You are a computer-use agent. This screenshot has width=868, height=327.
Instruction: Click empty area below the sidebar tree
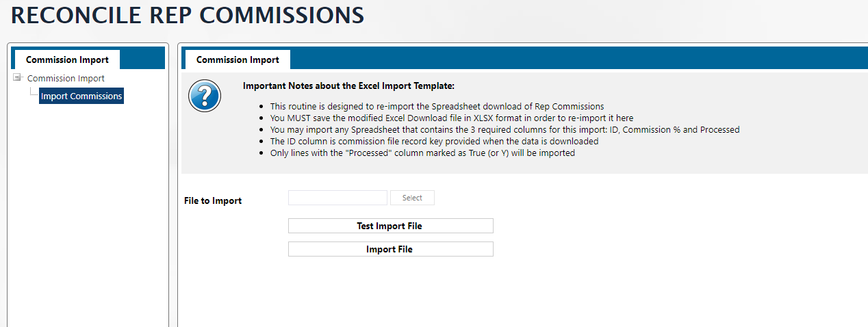[88, 219]
